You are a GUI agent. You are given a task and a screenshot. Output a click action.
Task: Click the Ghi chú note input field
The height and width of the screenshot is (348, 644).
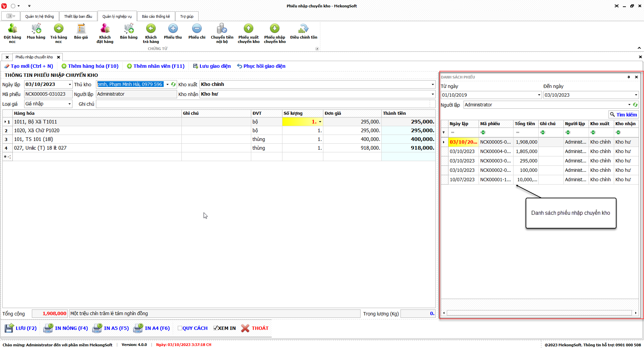click(265, 104)
